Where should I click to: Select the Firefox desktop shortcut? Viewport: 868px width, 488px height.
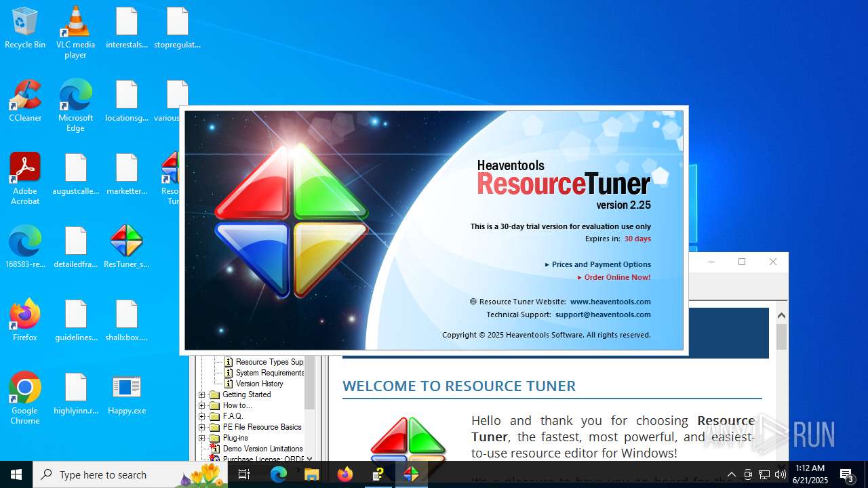pyautogui.click(x=25, y=321)
